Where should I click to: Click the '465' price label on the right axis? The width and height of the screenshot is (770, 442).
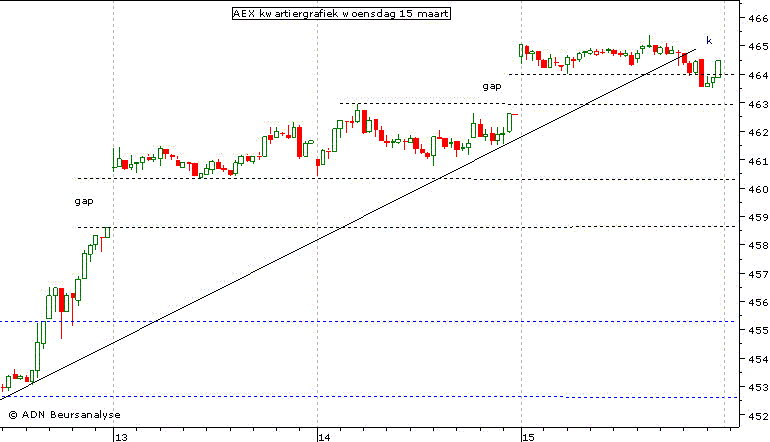759,47
